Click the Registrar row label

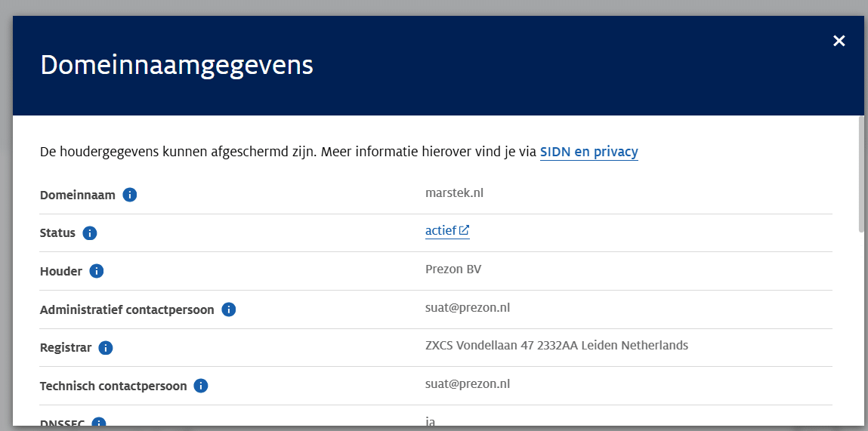(x=66, y=348)
